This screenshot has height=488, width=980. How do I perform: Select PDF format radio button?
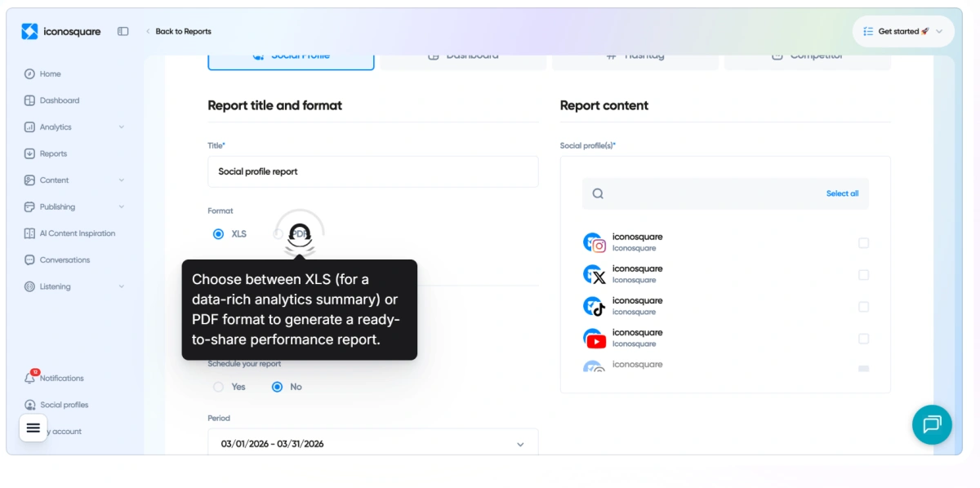[279, 233]
